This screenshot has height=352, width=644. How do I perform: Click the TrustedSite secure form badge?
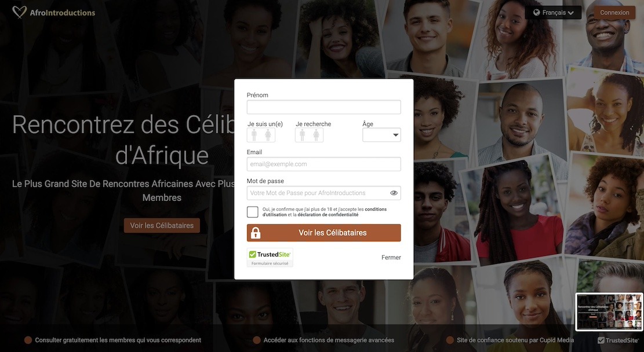[x=270, y=258]
